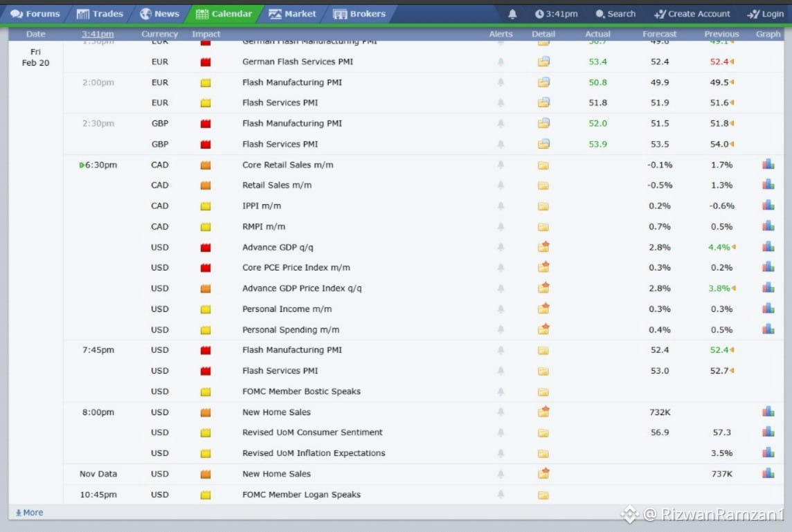Click the Nov Data label
Image resolution: width=792 pixels, height=532 pixels.
[98, 474]
